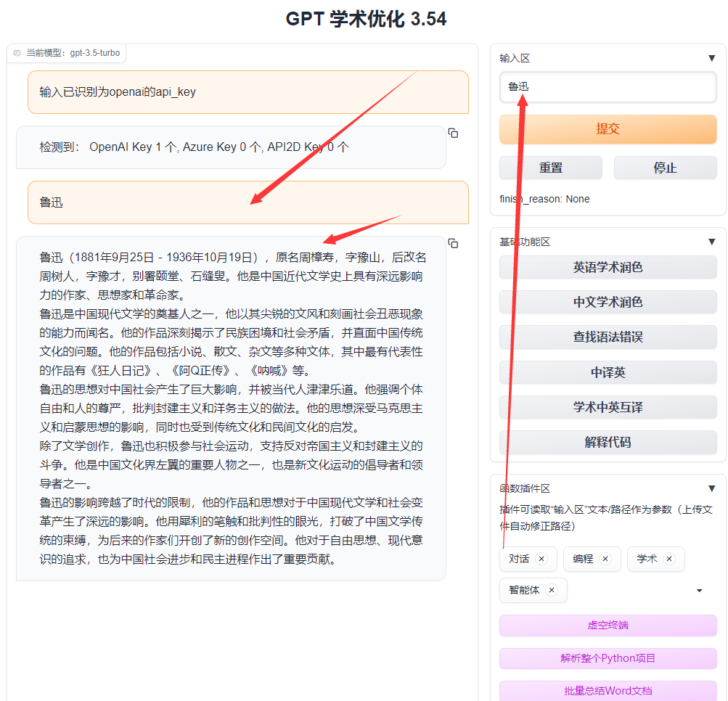The width and height of the screenshot is (728, 701).
Task: Collapse the 基础功能区 panel
Action: point(711,242)
